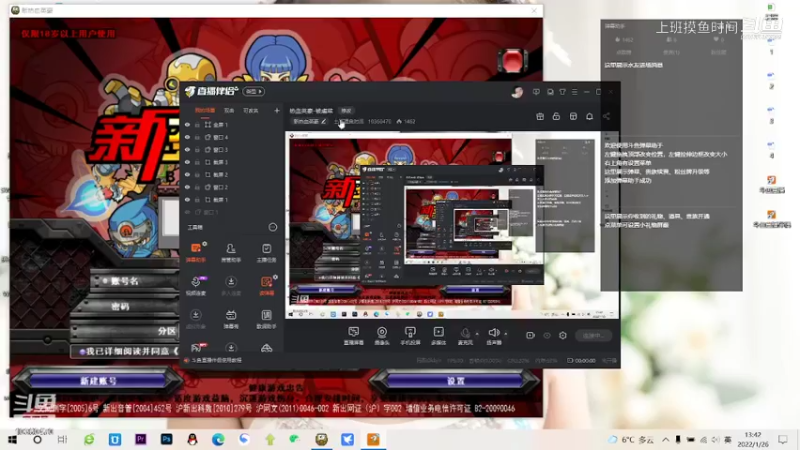Launch Photoshop from the taskbar

coord(166,439)
